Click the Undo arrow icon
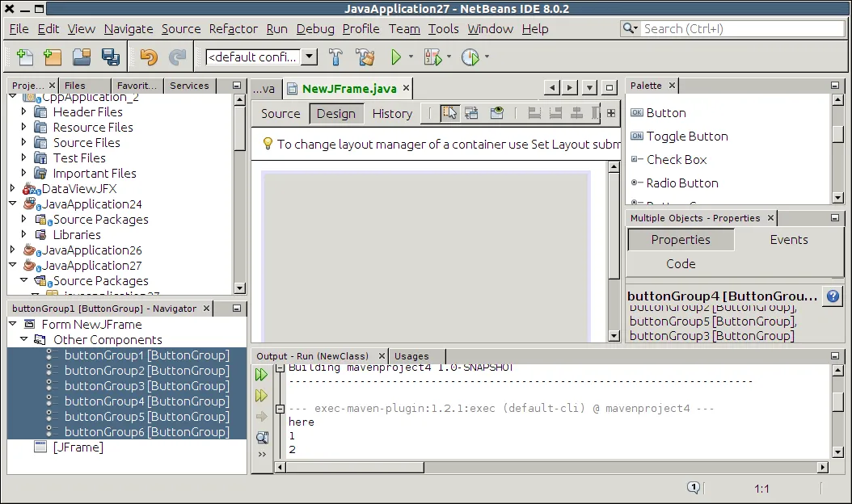Viewport: 852px width, 504px height. click(x=149, y=57)
